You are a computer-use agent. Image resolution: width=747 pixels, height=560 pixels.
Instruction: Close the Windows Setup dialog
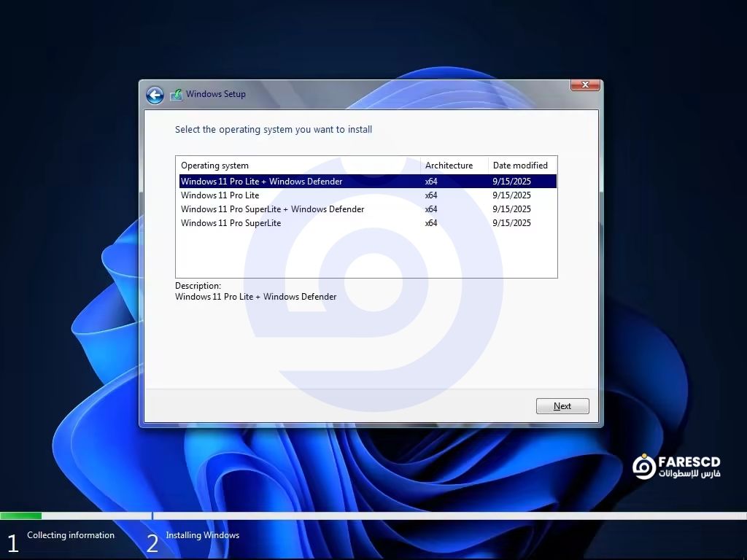585,85
